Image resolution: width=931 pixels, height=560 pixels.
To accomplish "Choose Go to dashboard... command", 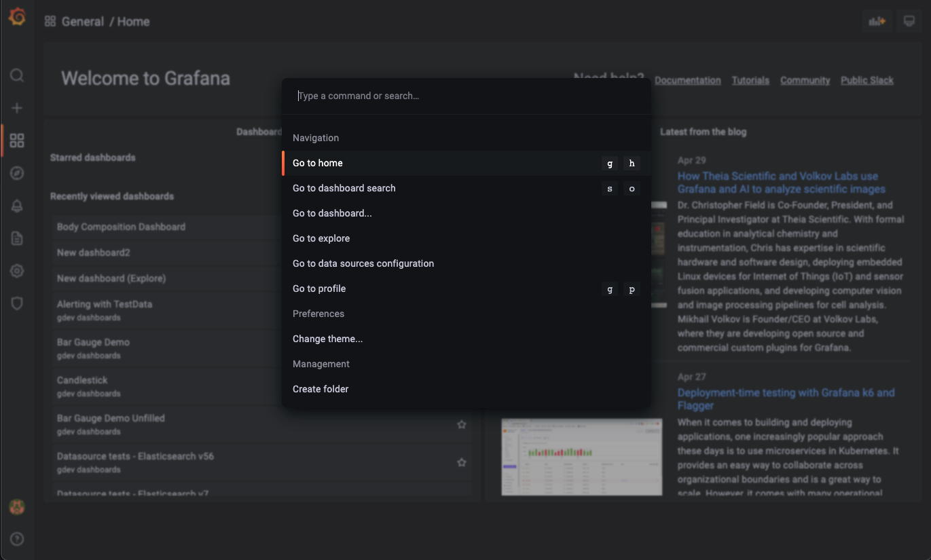I will [x=332, y=213].
